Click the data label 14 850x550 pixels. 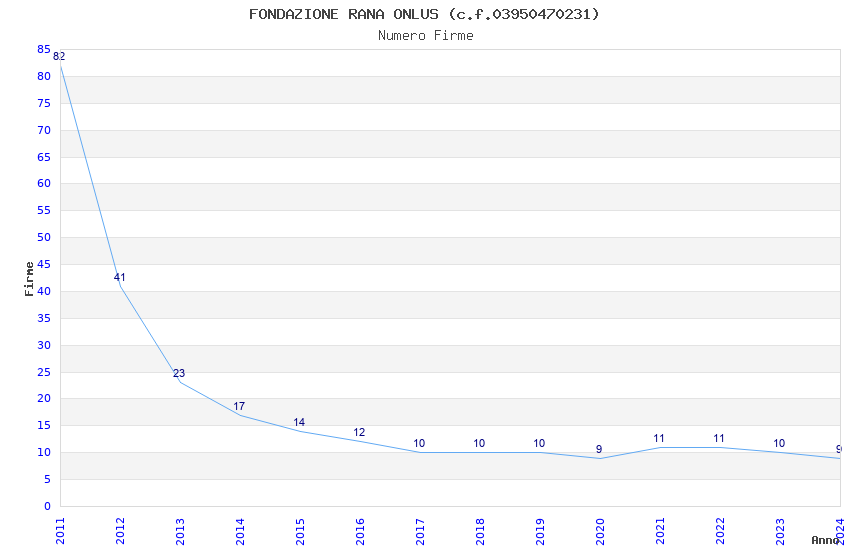click(x=299, y=423)
